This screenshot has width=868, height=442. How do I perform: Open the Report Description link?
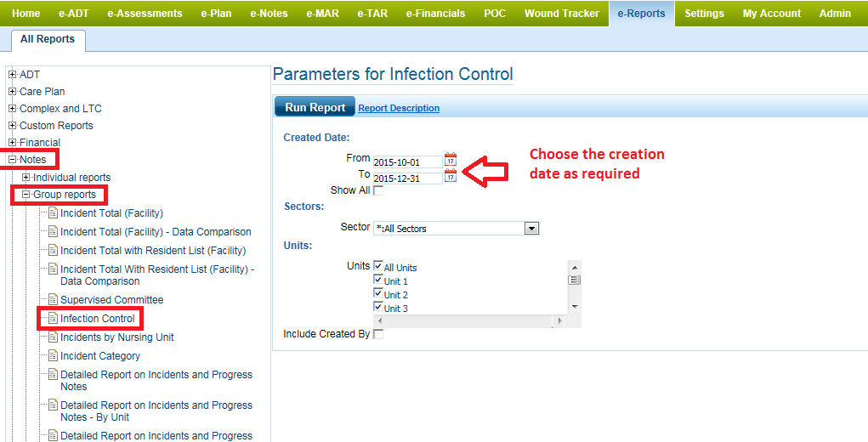pyautogui.click(x=399, y=109)
